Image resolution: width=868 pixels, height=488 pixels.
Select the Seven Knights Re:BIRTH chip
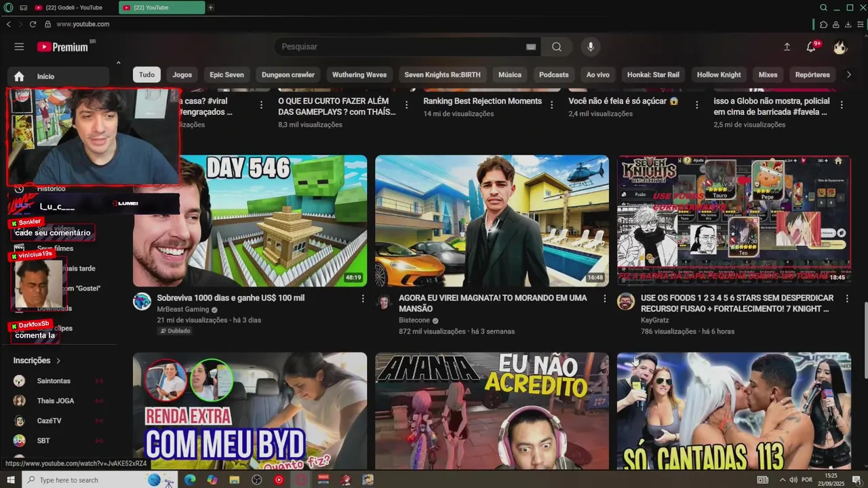pos(442,75)
